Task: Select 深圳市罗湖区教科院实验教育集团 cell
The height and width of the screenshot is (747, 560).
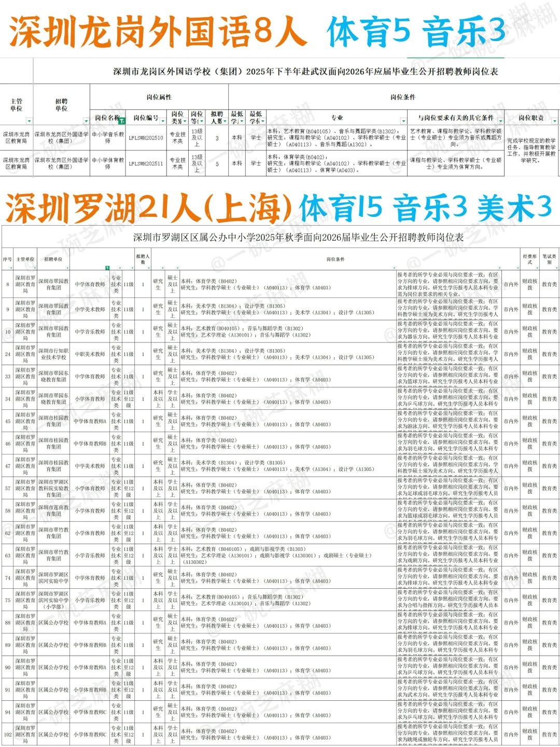Action: pyautogui.click(x=53, y=488)
